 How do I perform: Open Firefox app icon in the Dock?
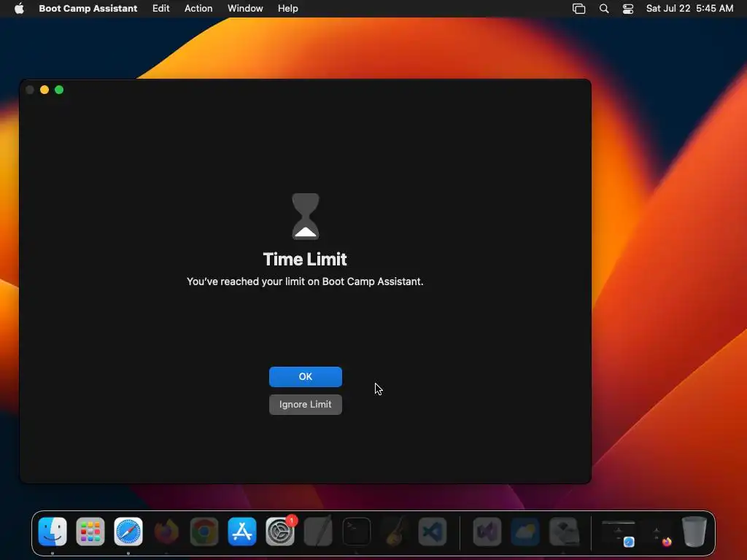point(166,532)
